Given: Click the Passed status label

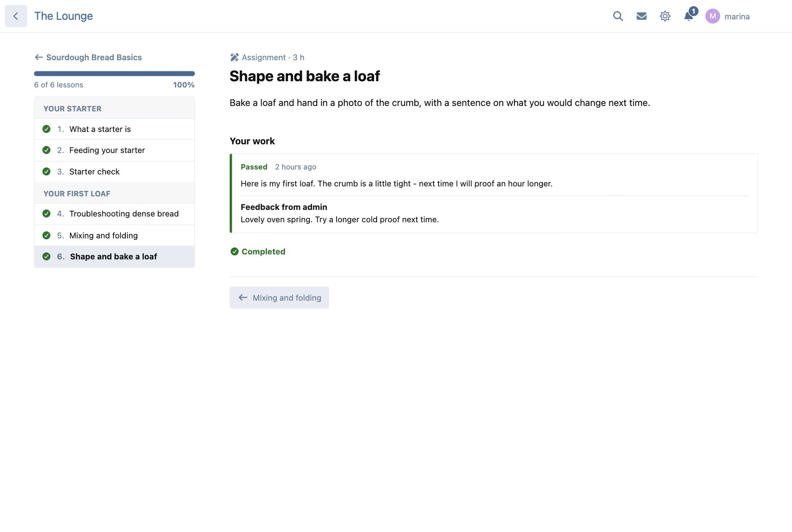Looking at the screenshot, I should coord(254,167).
